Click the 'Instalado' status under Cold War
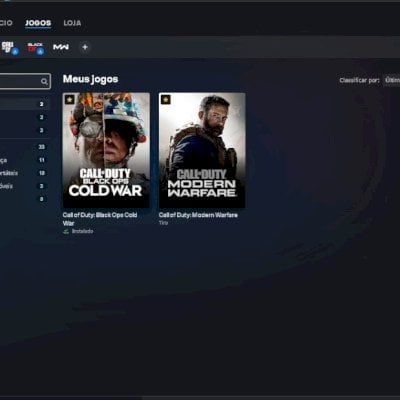This screenshot has width=400, height=400. click(x=79, y=231)
